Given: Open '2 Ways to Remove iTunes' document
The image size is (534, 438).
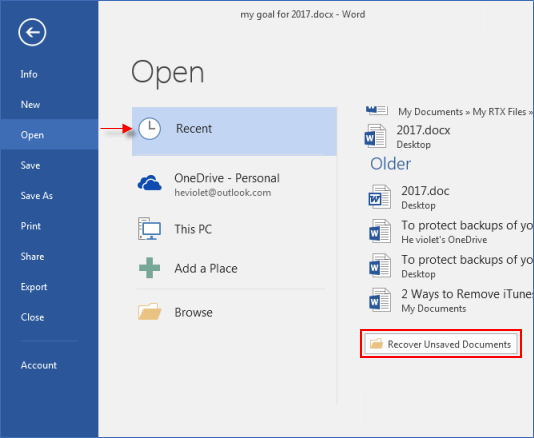Looking at the screenshot, I should coord(451,301).
